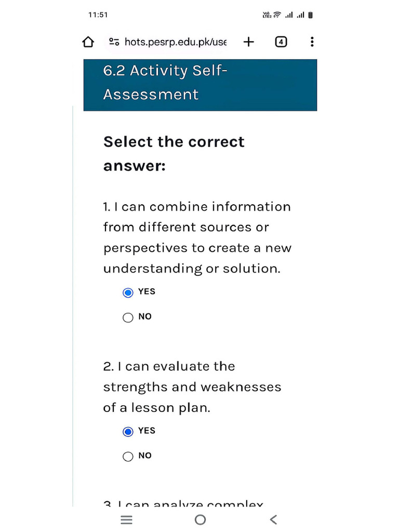Tap the Android recent apps icon
Image resolution: width=399 pixels, height=532 pixels.
pyautogui.click(x=126, y=520)
